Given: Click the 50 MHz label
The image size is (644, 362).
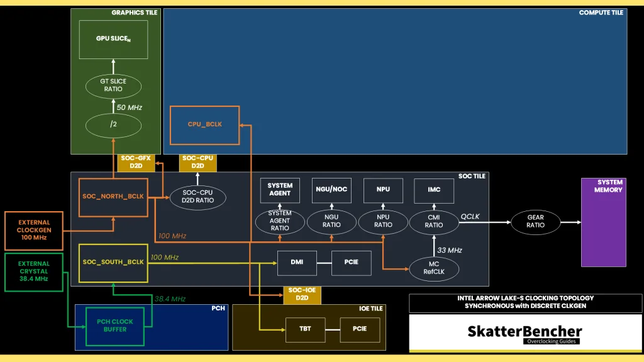Looking at the screenshot, I should (x=130, y=107).
